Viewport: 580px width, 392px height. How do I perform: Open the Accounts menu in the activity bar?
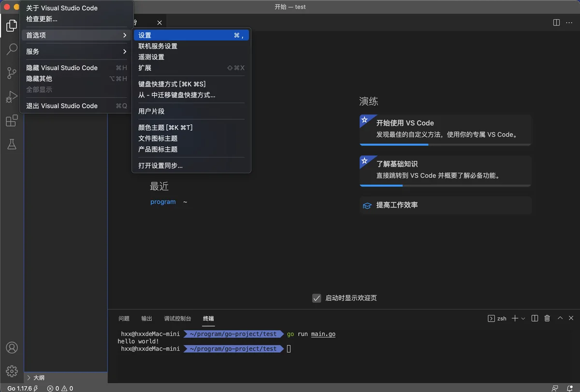point(12,348)
